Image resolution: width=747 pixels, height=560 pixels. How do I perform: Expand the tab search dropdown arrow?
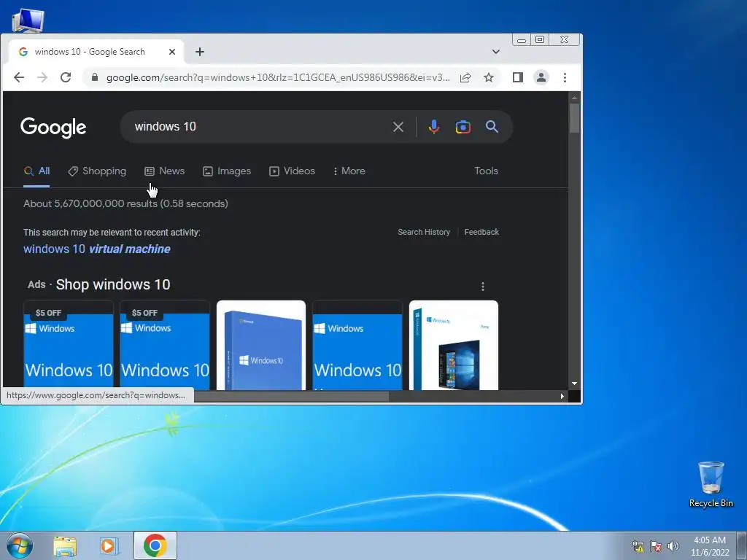coord(496,52)
